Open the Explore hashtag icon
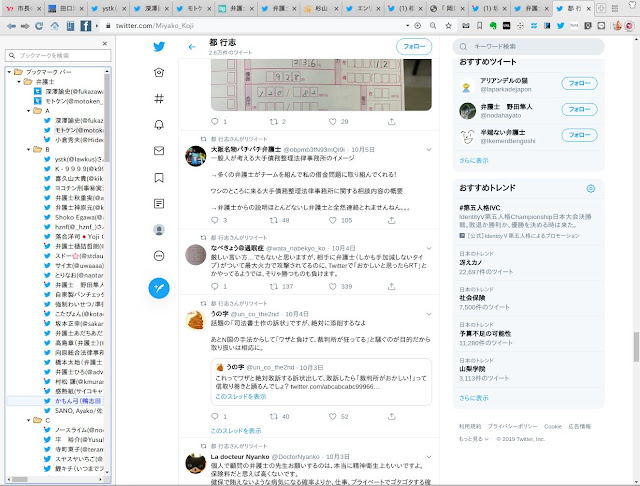 pyautogui.click(x=159, y=98)
